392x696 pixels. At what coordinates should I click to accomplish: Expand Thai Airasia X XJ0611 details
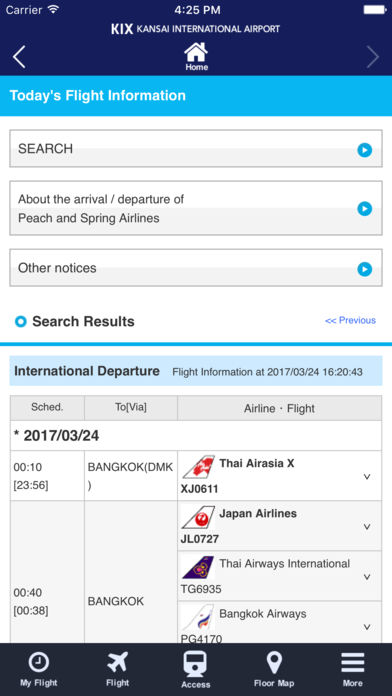click(367, 477)
